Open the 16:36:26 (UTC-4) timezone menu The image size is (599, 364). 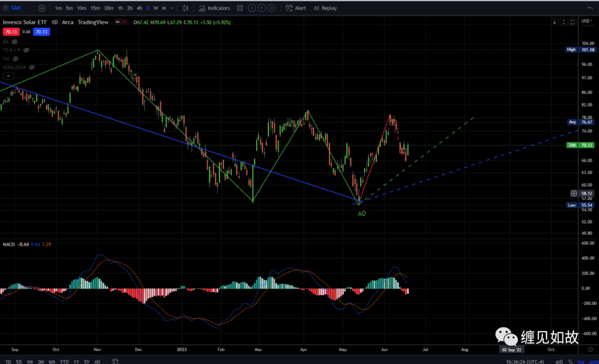(x=525, y=361)
